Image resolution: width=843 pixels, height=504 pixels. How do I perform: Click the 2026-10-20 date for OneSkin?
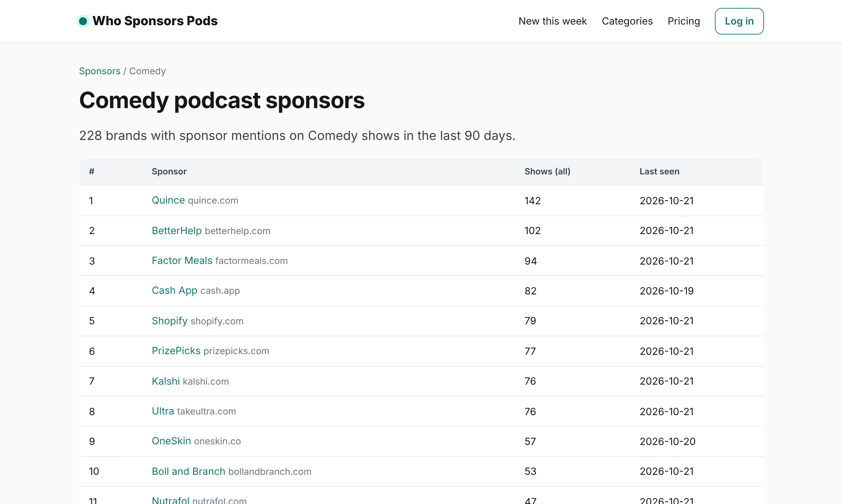[x=667, y=442]
